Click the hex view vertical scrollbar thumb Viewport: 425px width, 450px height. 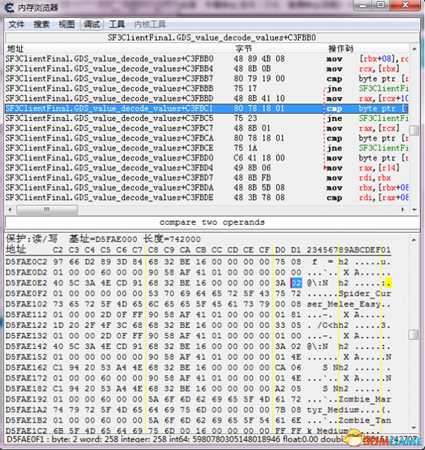(414, 335)
